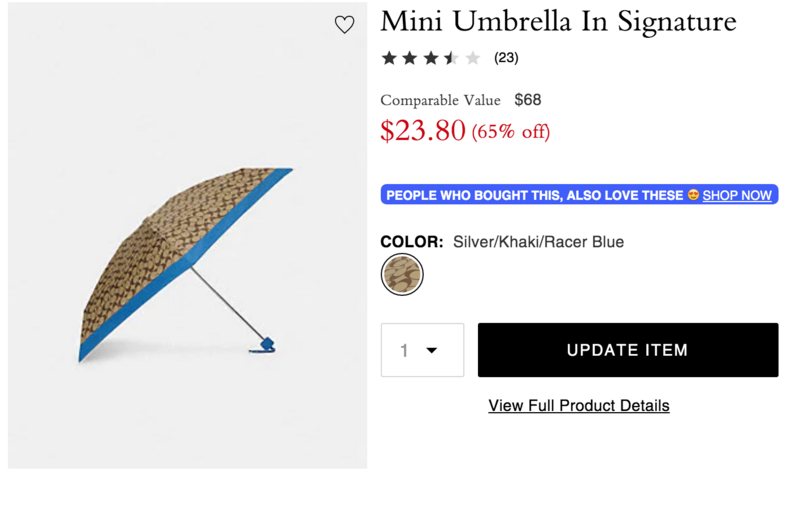Click the quantity dropdown arrow
Screen dimensions: 800x507
coord(432,350)
